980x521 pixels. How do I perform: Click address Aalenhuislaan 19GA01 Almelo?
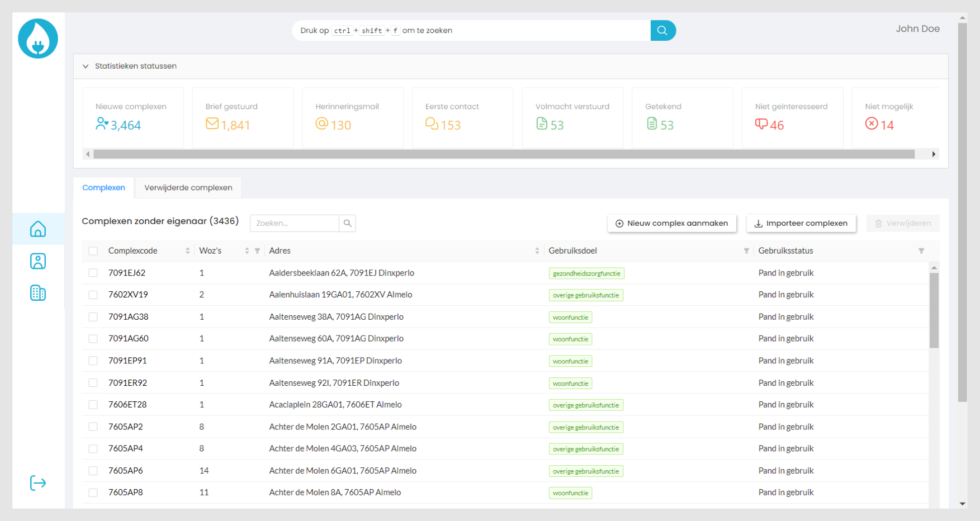tap(341, 295)
